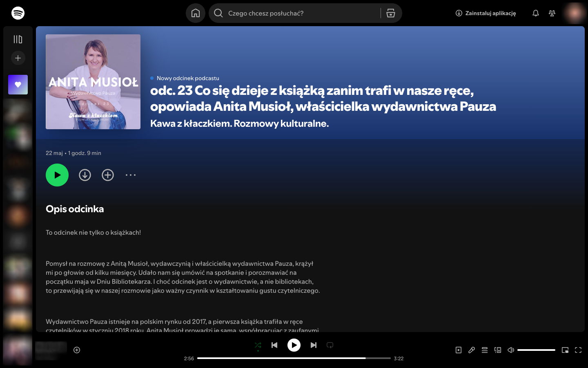The width and height of the screenshot is (588, 368).
Task: Click "Zainstaluj aplikację" install link
Action: (x=486, y=13)
